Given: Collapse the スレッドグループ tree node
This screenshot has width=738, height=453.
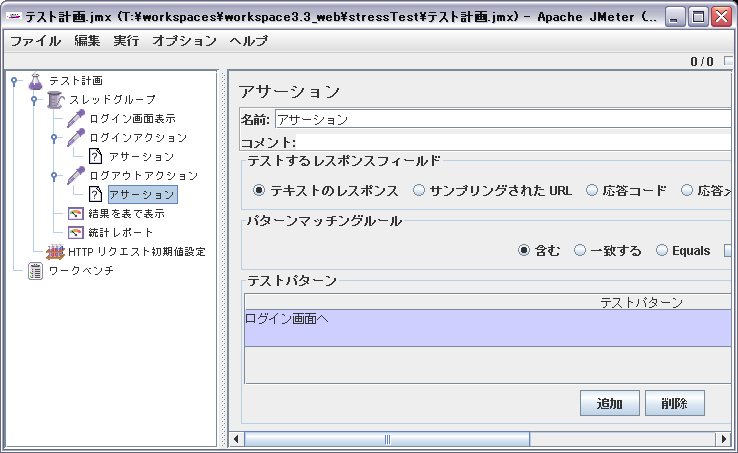Looking at the screenshot, I should pos(33,100).
